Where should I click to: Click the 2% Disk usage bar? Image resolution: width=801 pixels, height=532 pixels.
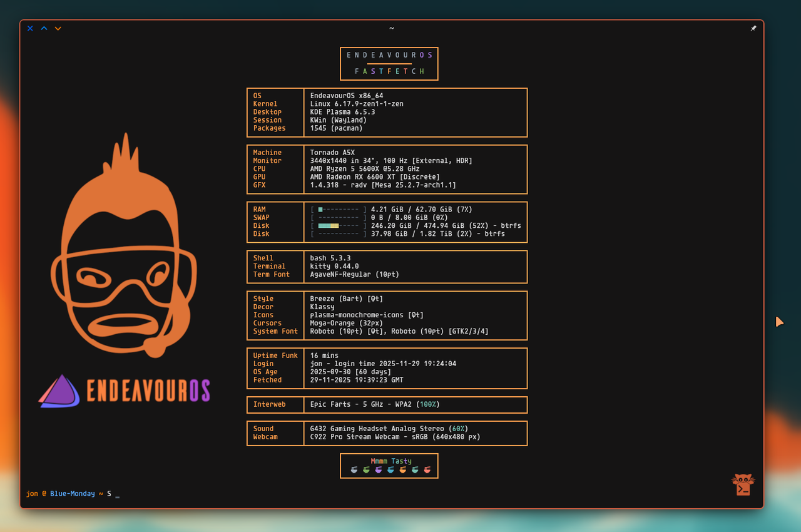[339, 234]
